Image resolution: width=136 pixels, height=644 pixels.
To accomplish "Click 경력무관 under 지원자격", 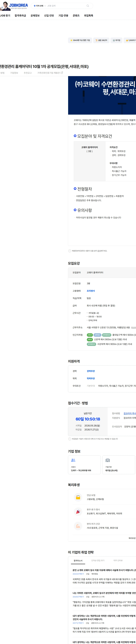I will pyautogui.click(x=91, y=371).
